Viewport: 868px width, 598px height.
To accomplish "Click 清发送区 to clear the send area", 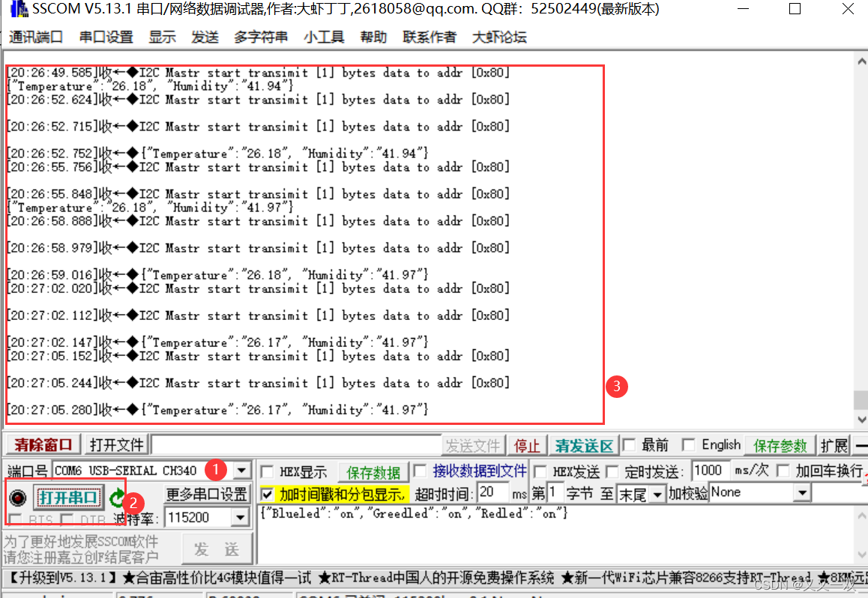I will tap(584, 444).
